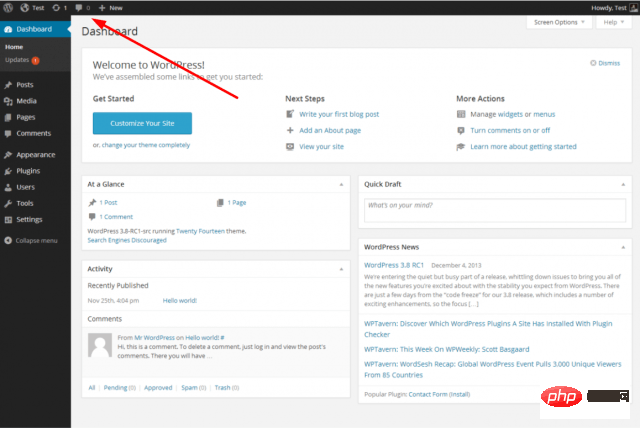Click the Media icon in sidebar
The image size is (640, 429).
pyautogui.click(x=8, y=101)
